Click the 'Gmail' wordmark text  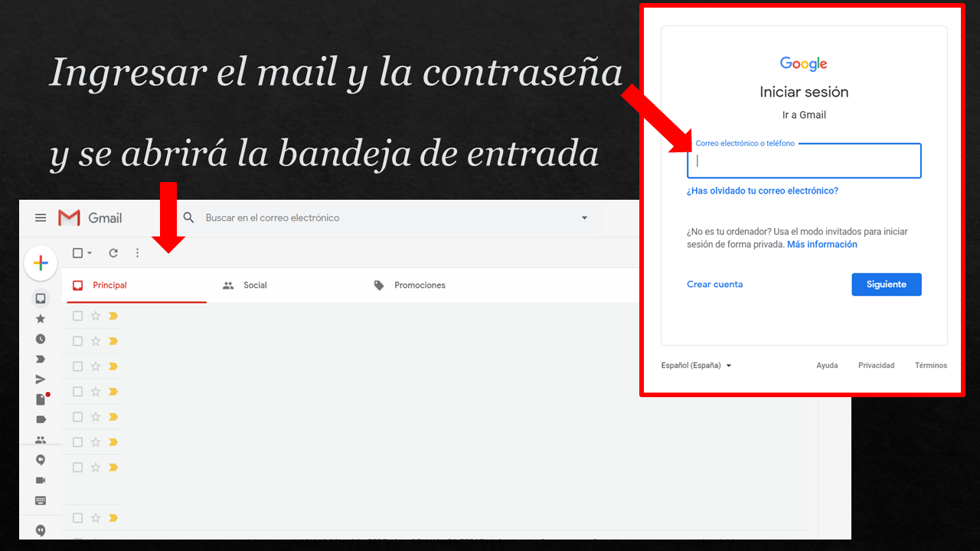click(105, 218)
